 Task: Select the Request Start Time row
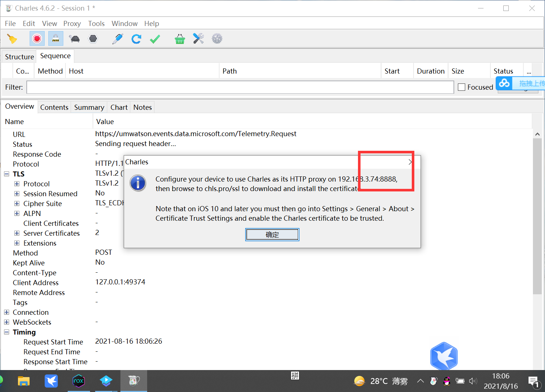pyautogui.click(x=266, y=341)
